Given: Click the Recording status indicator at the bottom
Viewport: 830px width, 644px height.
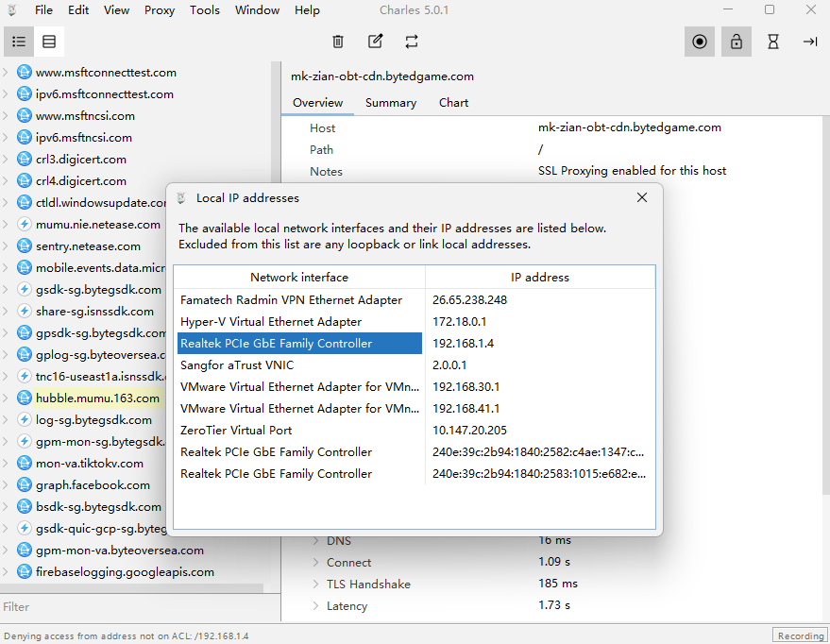Looking at the screenshot, I should (x=800, y=636).
